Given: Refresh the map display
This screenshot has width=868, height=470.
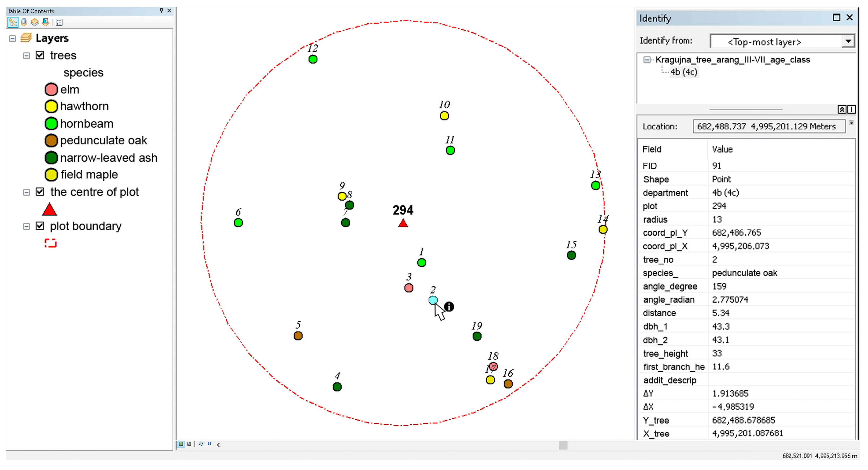Looking at the screenshot, I should pos(201,444).
